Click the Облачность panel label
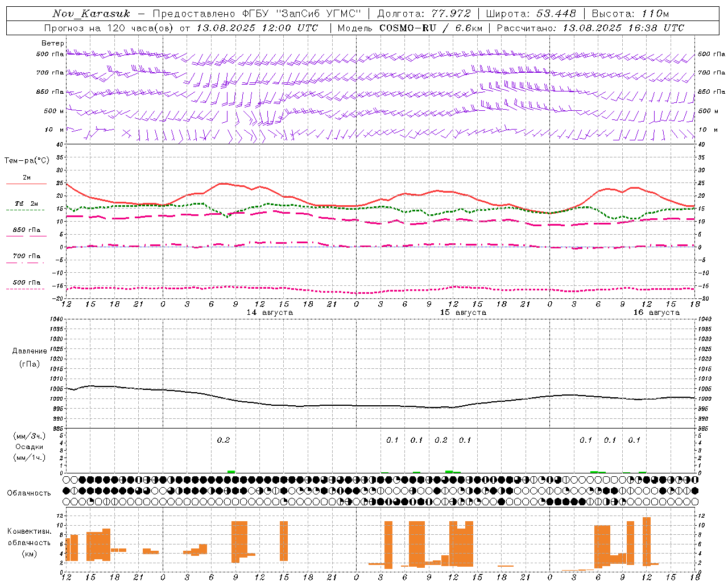 pos(29,493)
